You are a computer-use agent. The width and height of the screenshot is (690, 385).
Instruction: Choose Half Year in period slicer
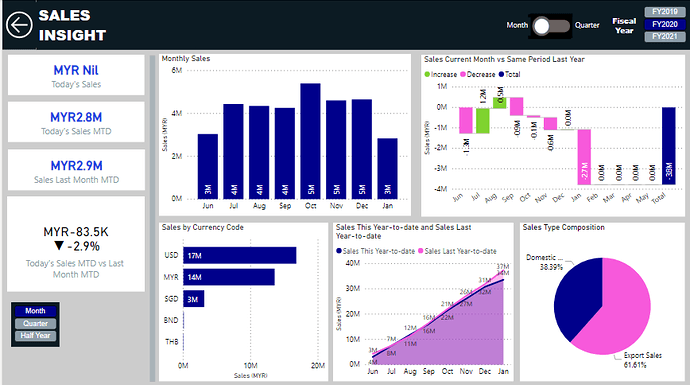35,336
